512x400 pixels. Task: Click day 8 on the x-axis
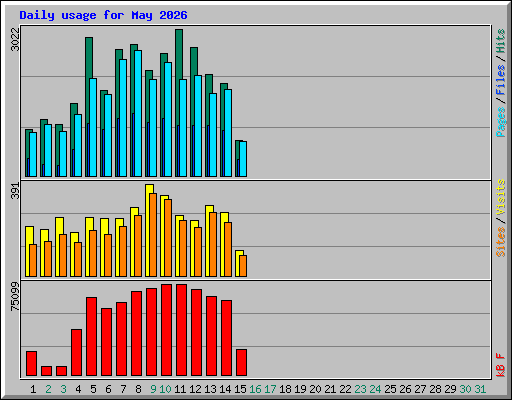tap(138, 389)
